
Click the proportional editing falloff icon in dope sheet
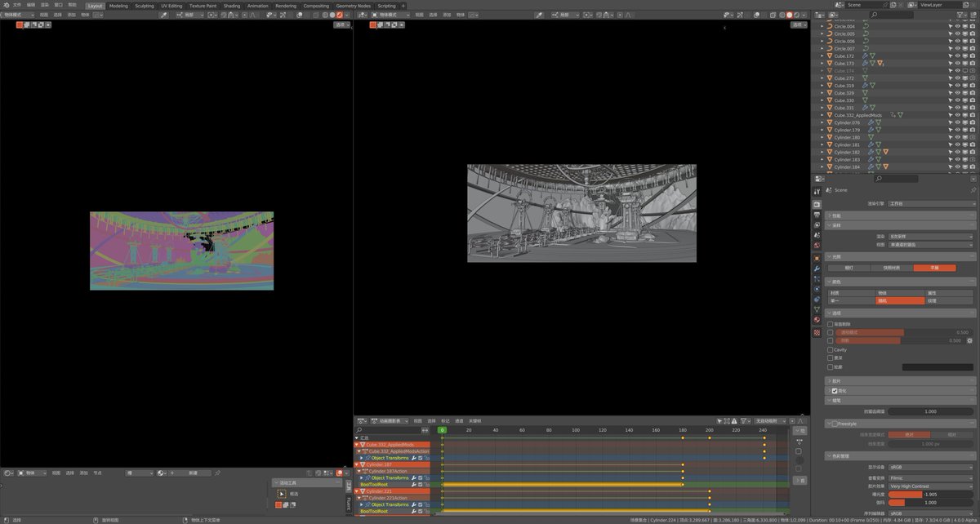800,420
